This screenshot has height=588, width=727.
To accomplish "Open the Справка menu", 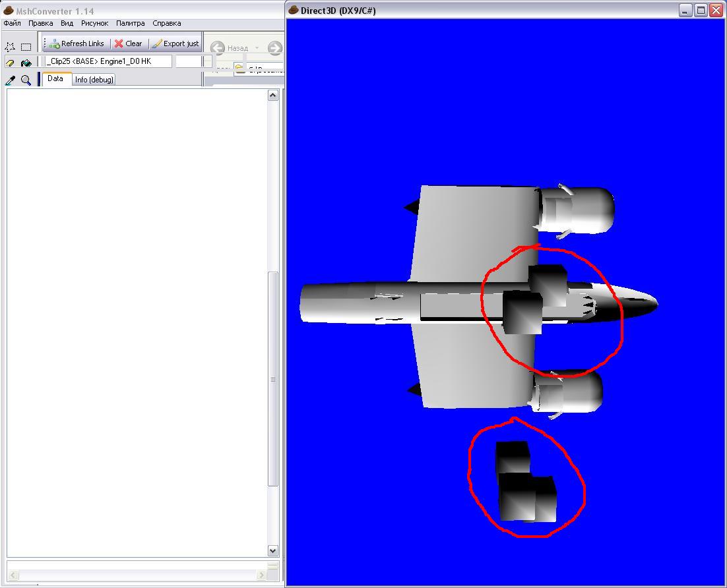I will pos(166,23).
